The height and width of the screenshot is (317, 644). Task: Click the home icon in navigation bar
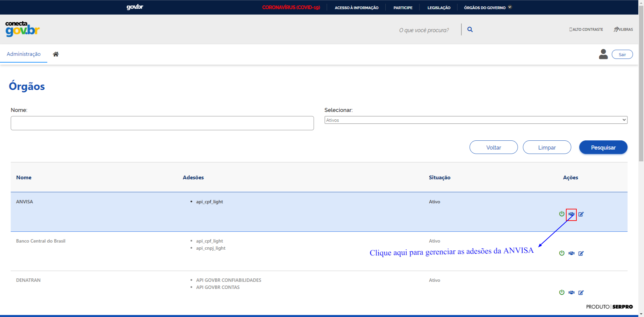56,54
